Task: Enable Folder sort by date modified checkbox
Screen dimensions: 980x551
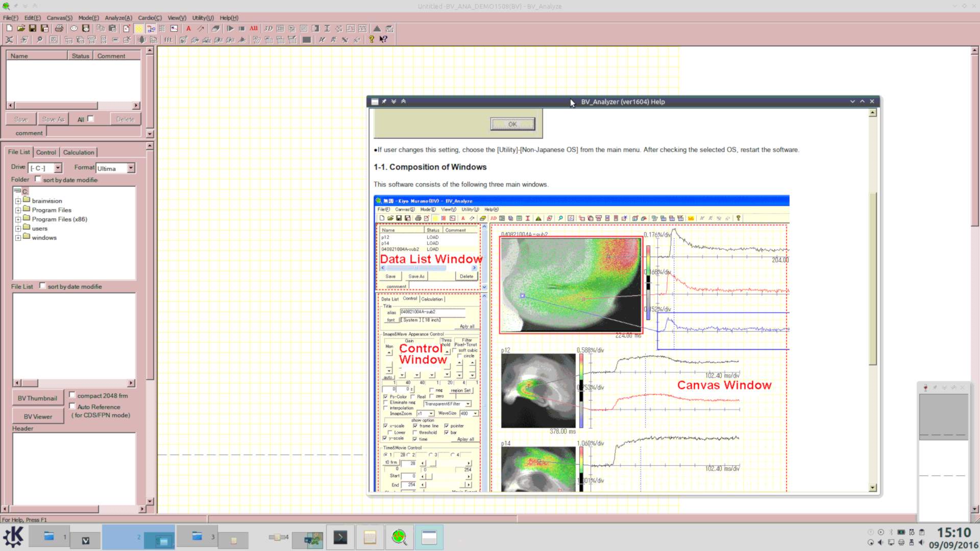Action: (x=38, y=179)
